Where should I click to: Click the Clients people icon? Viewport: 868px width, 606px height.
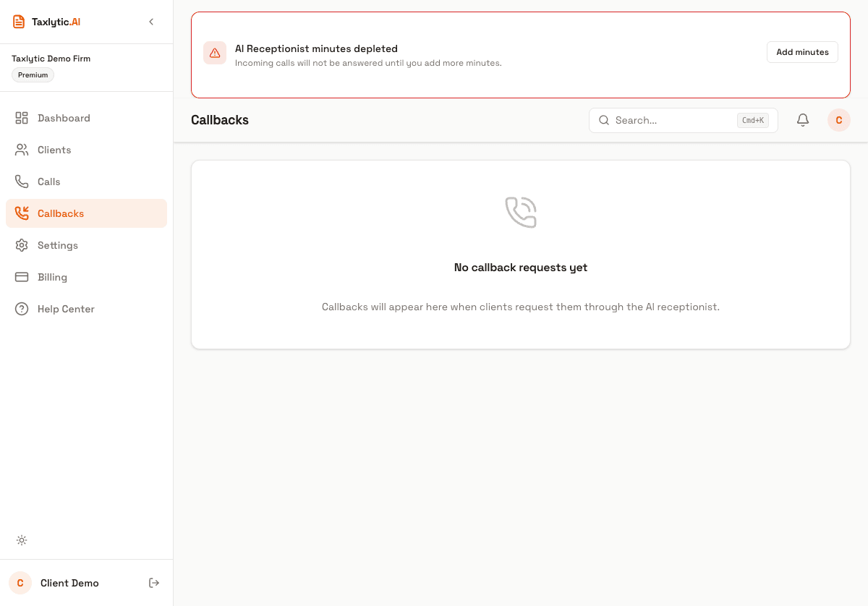click(x=22, y=150)
